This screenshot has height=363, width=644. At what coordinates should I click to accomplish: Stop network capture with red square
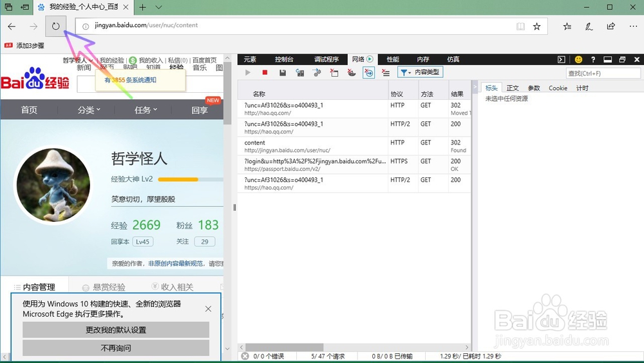click(x=265, y=72)
